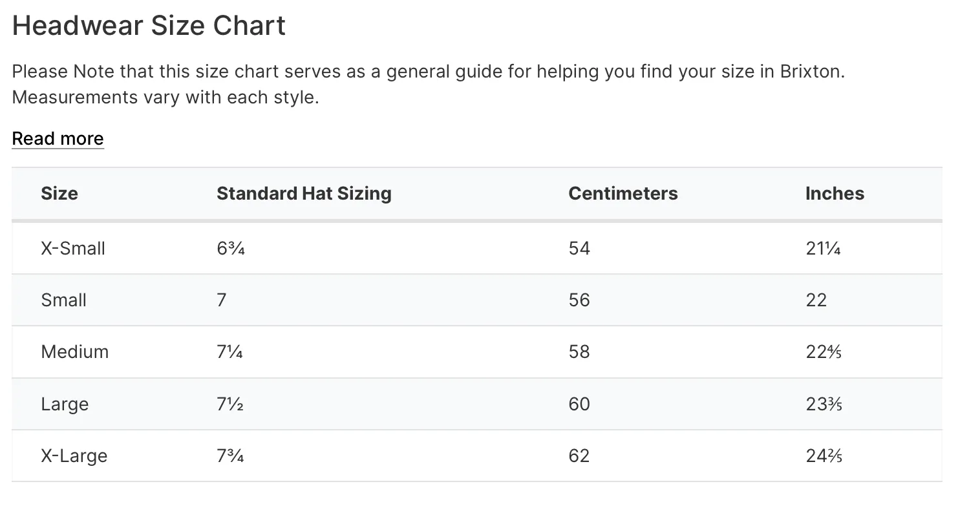Click the 54 centimeters cell

[579, 248]
